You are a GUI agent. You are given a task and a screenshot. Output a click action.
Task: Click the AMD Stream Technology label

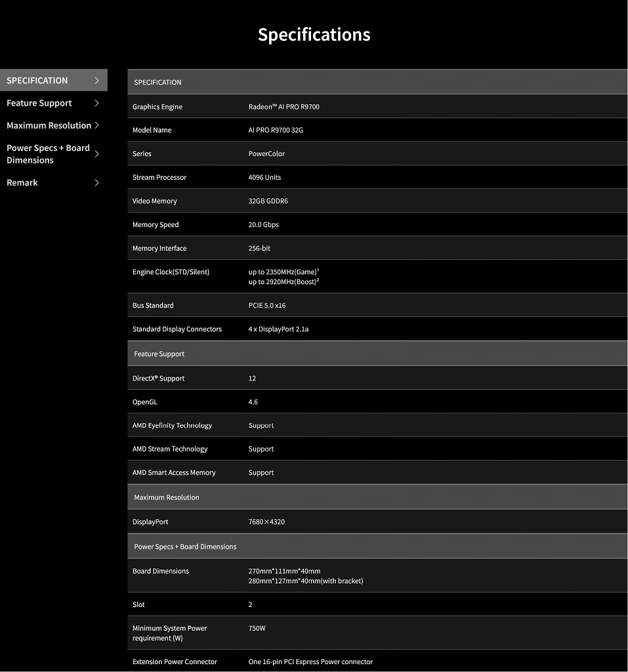click(170, 449)
